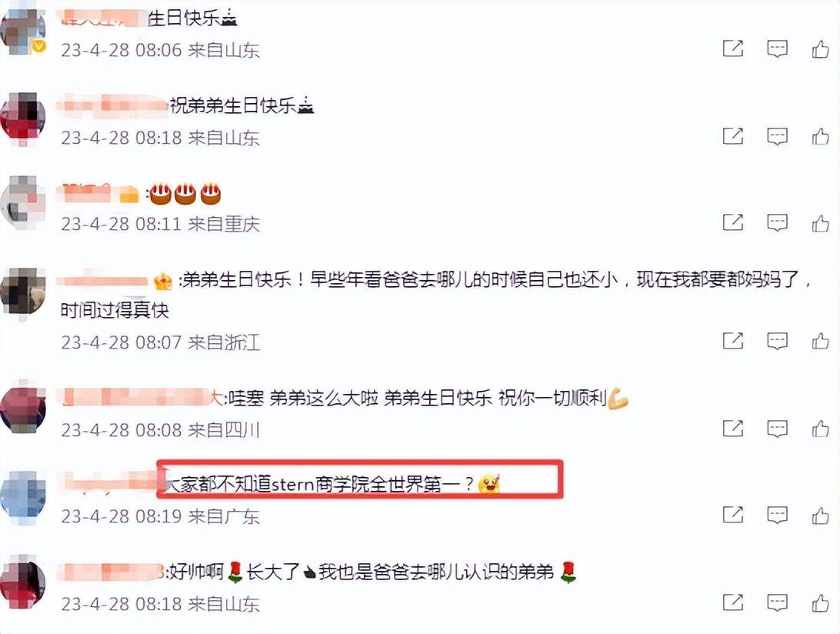Share the Guangdong stern商学院 comment

[733, 515]
